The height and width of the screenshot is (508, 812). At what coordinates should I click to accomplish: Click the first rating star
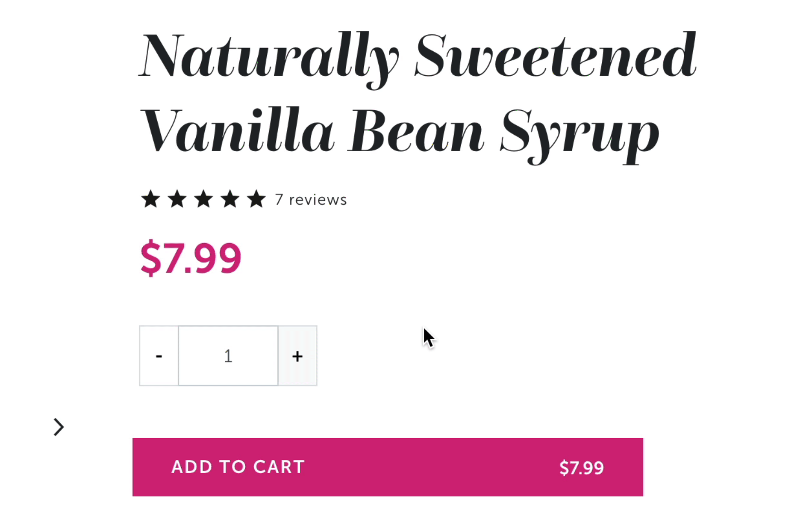pyautogui.click(x=150, y=200)
